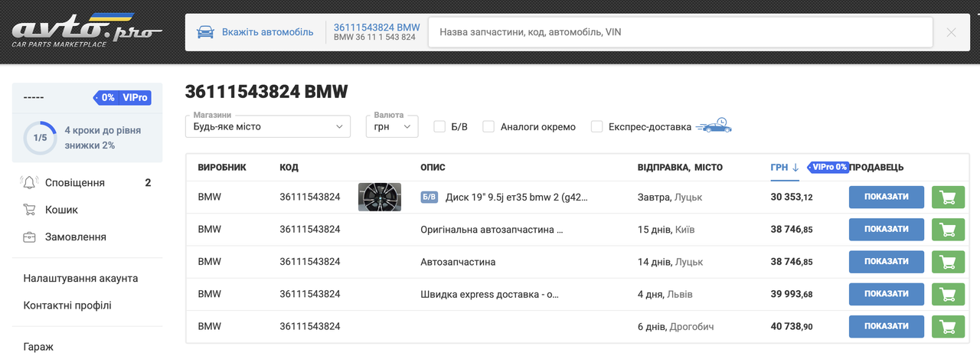Screen dimensions: 980x356
Task: Click the price 30 353,12
Action: (x=792, y=197)
